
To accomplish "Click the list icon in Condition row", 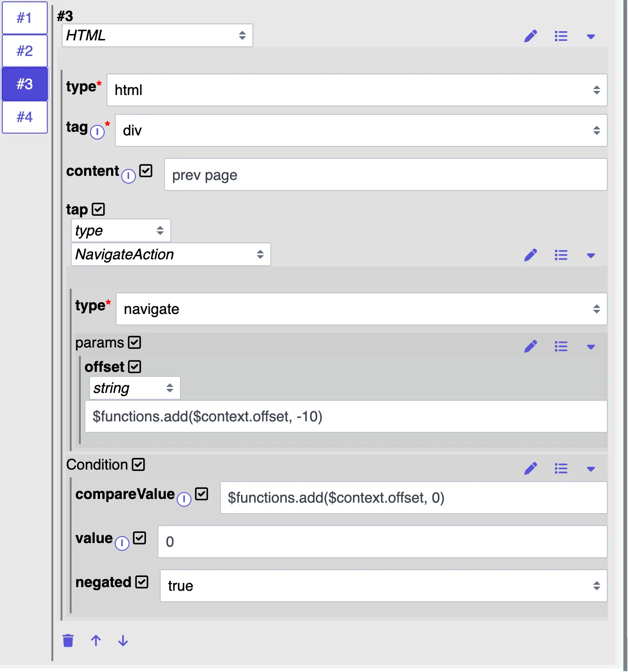I will coord(561,469).
